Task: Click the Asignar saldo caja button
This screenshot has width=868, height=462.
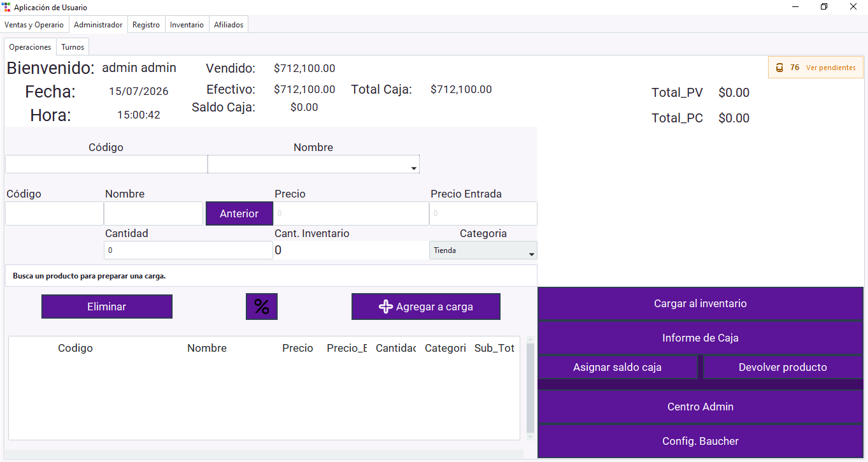Action: point(618,368)
